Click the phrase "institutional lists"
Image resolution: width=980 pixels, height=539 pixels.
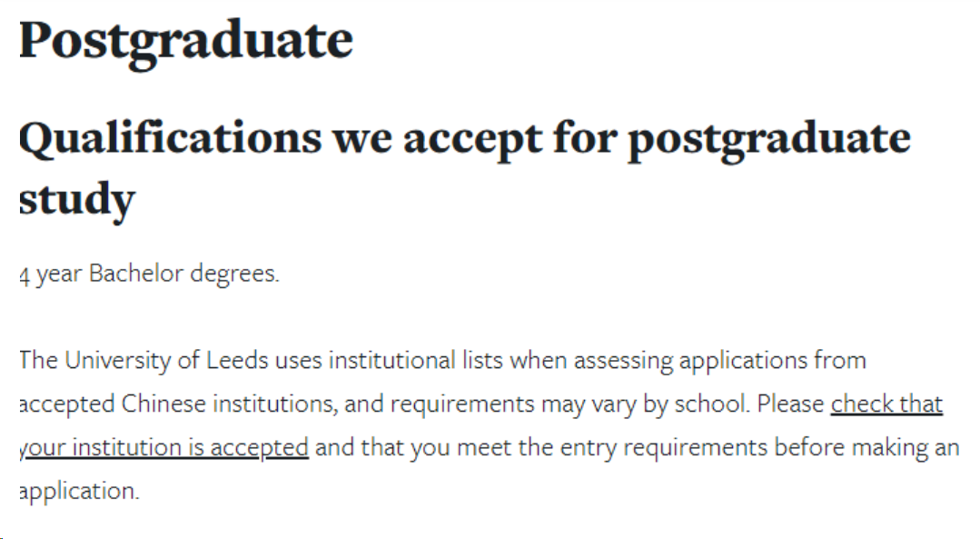(416, 360)
